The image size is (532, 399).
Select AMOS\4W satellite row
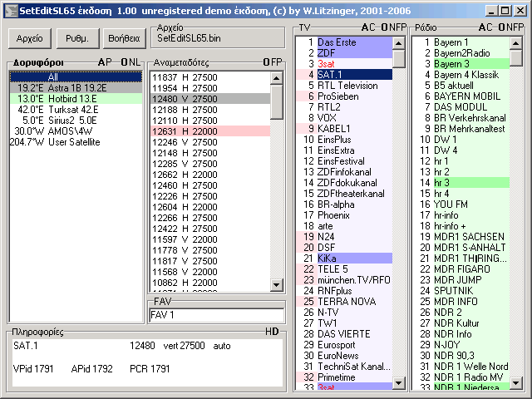pos(76,131)
